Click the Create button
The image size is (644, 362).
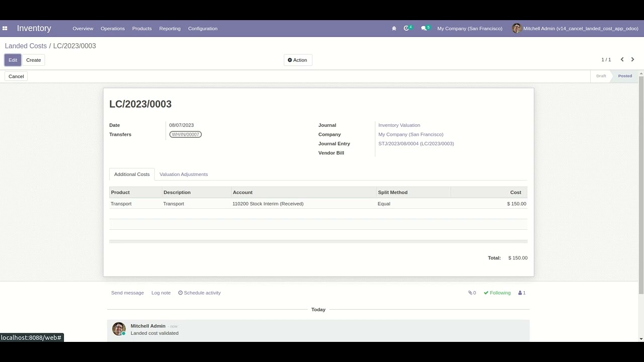pyautogui.click(x=34, y=60)
